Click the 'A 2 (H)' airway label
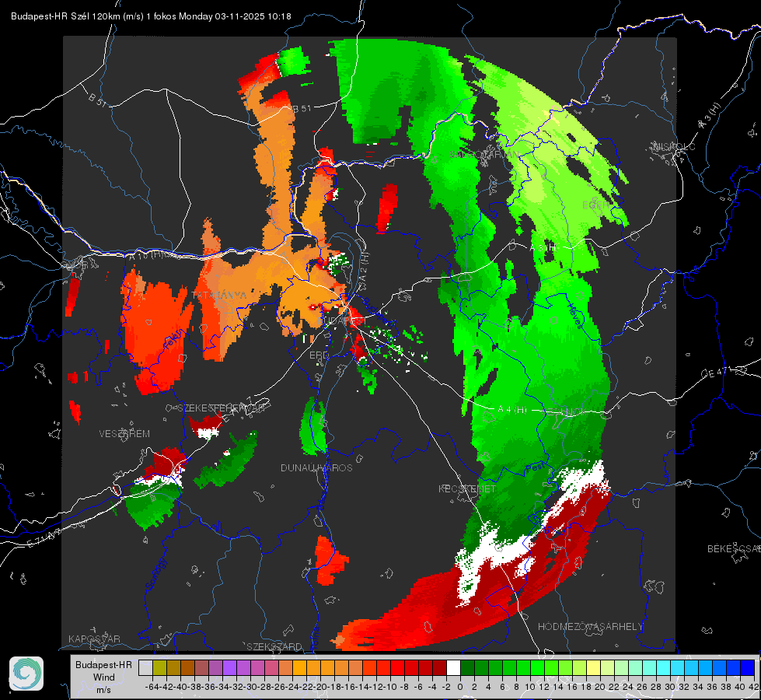 [x=363, y=268]
